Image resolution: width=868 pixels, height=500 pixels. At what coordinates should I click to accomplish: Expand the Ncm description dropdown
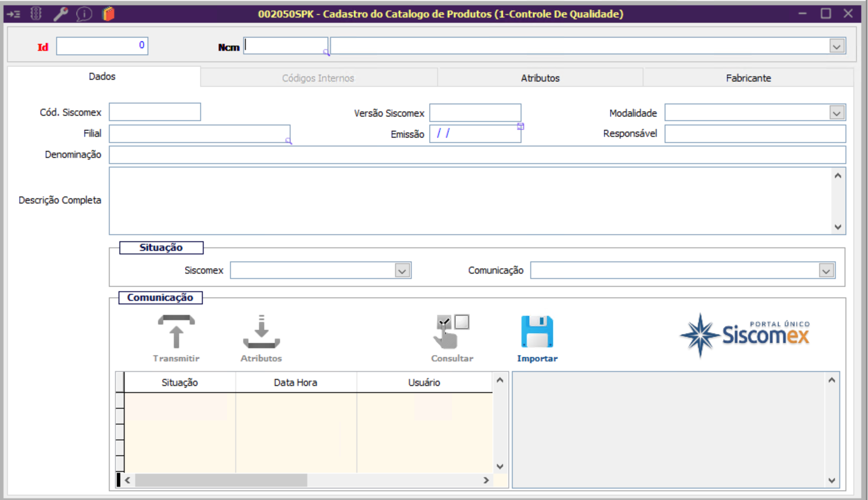tap(837, 46)
